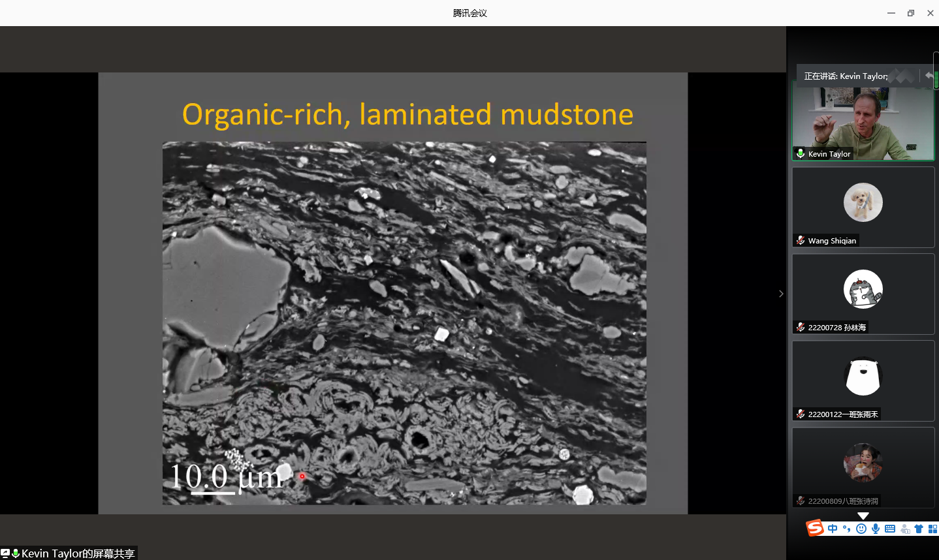Collapse the participant video sidebar arrow
Viewport: 939px width, 560px height.
781,294
